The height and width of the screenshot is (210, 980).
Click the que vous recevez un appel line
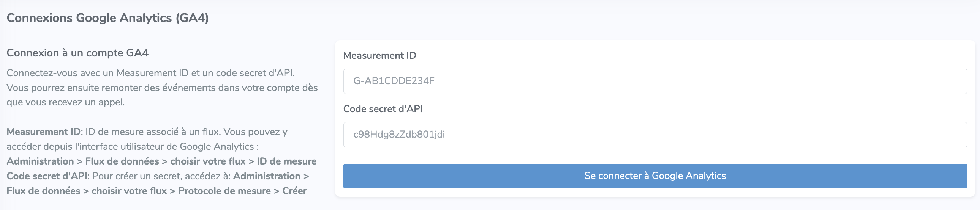(x=65, y=102)
